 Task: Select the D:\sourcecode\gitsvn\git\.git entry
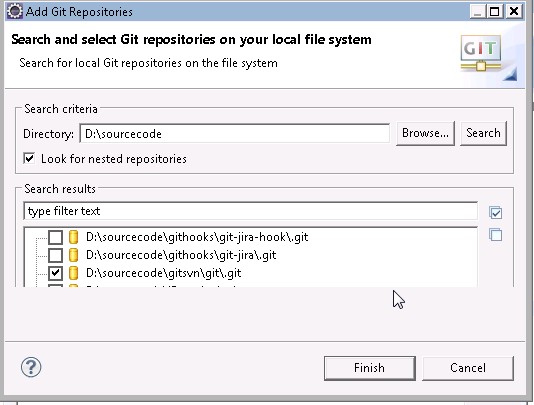[163, 273]
